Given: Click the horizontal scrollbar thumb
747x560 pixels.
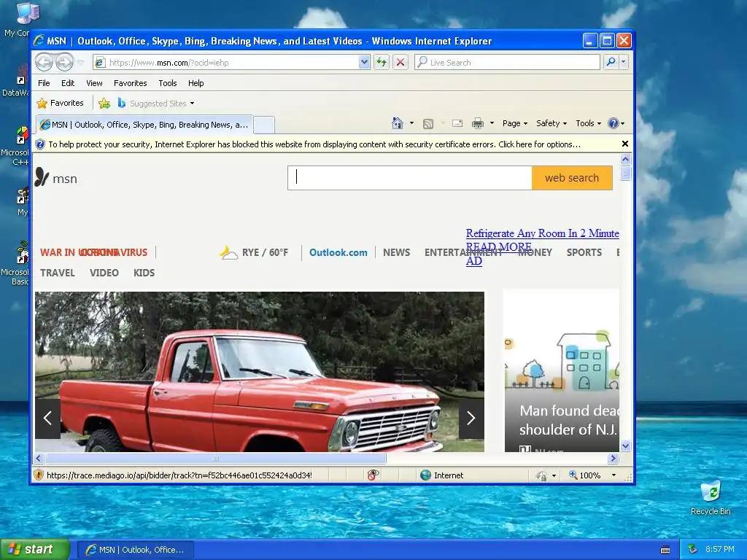Looking at the screenshot, I should [x=216, y=458].
